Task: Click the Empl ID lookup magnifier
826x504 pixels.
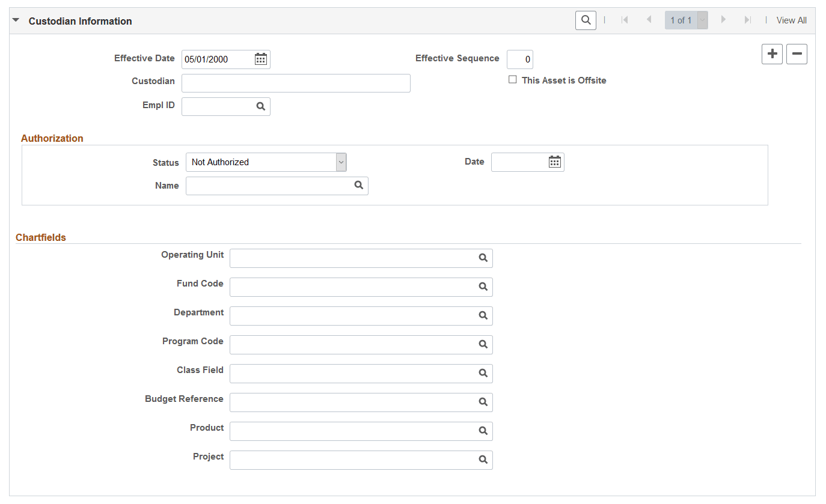Action: 260,106
